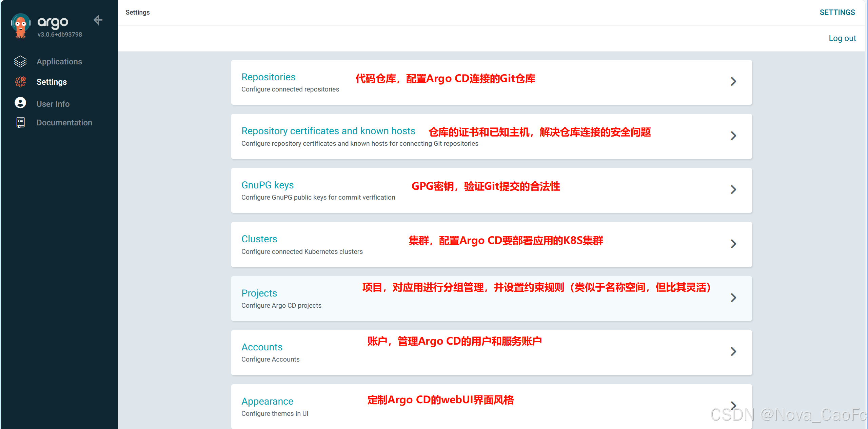The height and width of the screenshot is (429, 868).
Task: Click the chevron on Appearance row
Action: pyautogui.click(x=733, y=405)
